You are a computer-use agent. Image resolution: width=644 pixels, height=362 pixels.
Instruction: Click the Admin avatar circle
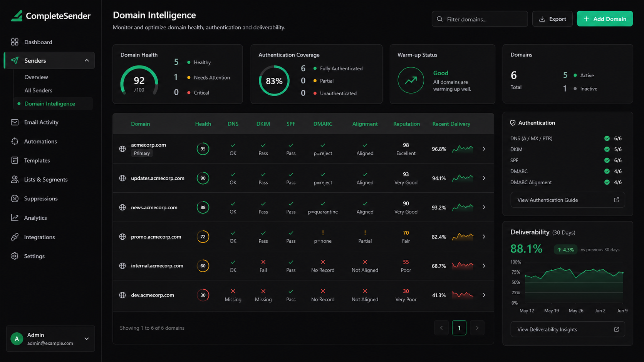coord(17,339)
